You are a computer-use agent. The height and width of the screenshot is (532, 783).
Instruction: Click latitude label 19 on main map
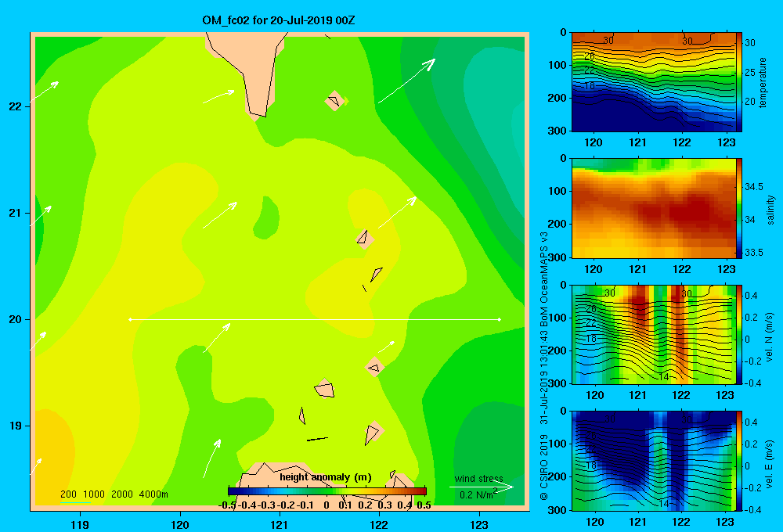(x=16, y=426)
